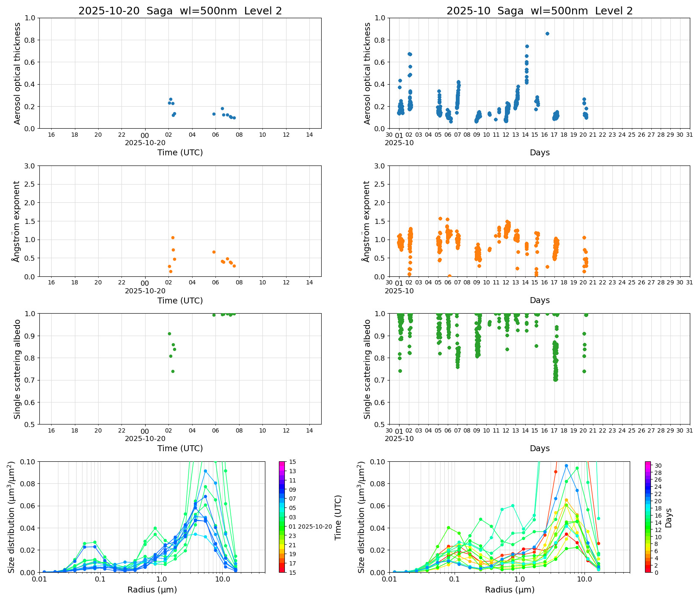Select the highest AOT point in the monthly plot
This screenshot has height=601, width=700.
click(x=547, y=33)
